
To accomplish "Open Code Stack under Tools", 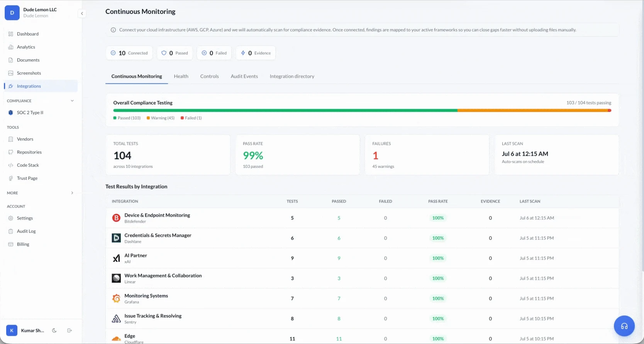I will coord(41,165).
